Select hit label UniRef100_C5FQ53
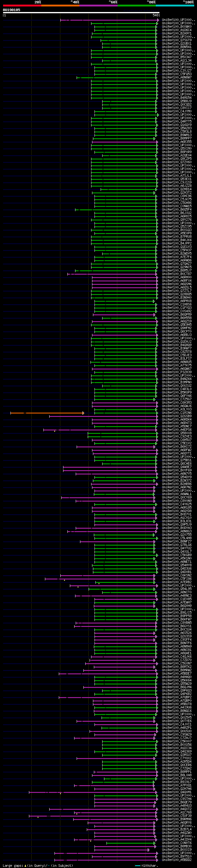 pos(176,74)
